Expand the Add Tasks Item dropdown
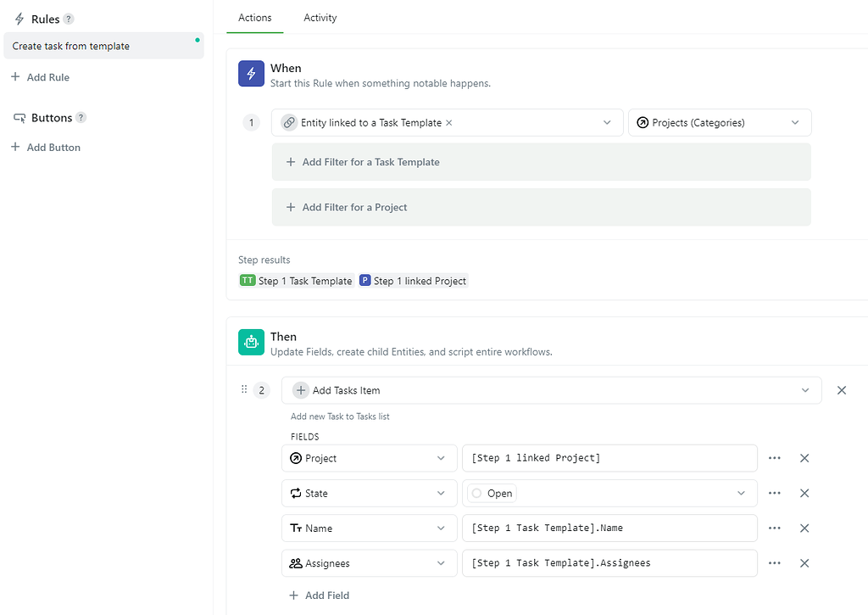The image size is (868, 615). pos(805,390)
